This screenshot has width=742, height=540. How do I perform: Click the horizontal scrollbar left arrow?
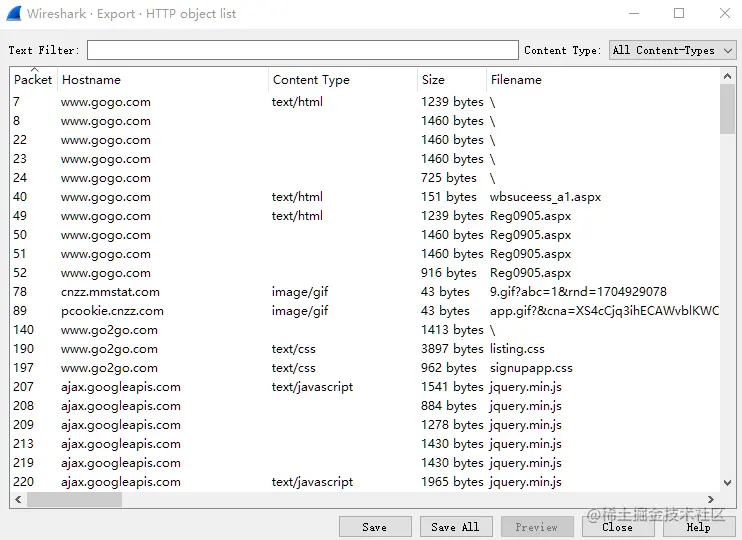click(18, 499)
